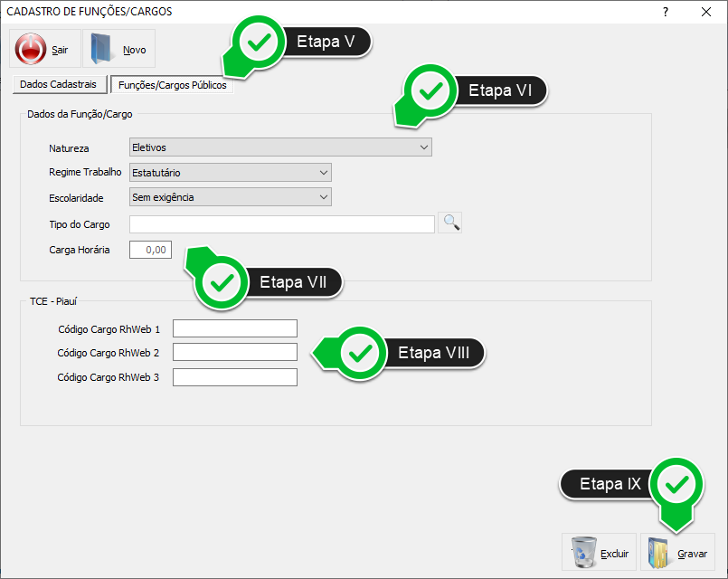
Task: Click the green checkmark of Etapa V
Action: (259, 43)
